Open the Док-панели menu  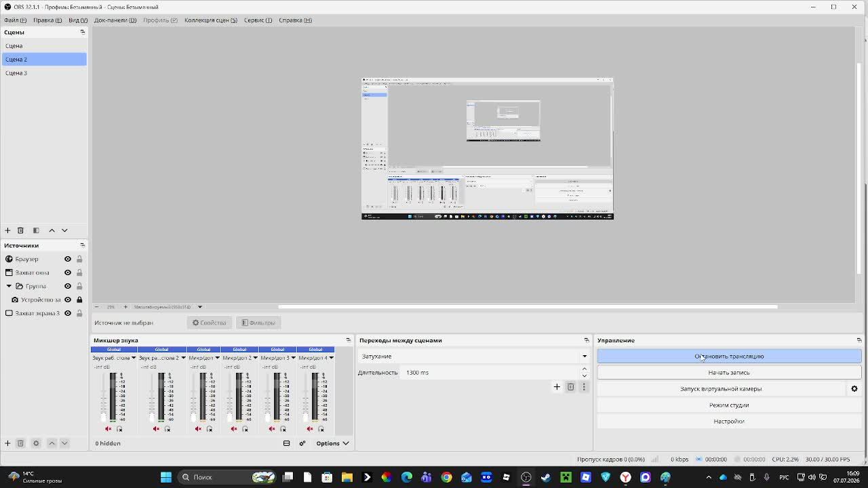pyautogui.click(x=115, y=20)
